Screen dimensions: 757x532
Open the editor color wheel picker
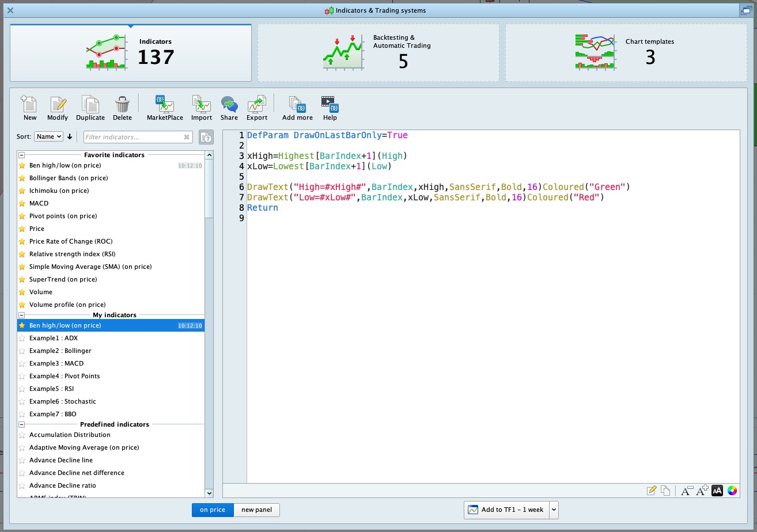[732, 491]
